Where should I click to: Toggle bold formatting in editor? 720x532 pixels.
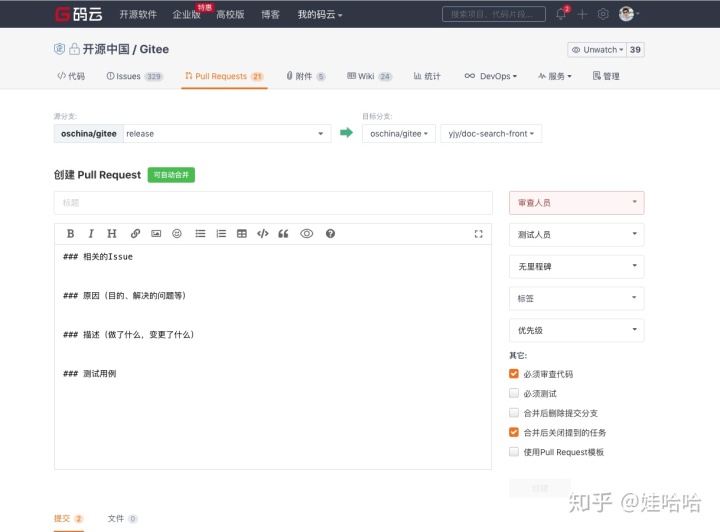coord(70,234)
